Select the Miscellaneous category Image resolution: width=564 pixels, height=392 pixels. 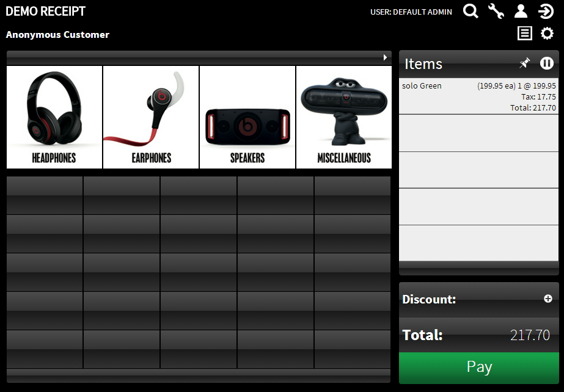tap(344, 117)
